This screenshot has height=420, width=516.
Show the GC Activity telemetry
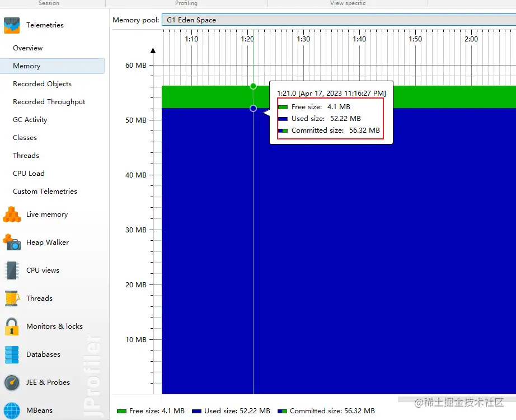coord(29,119)
